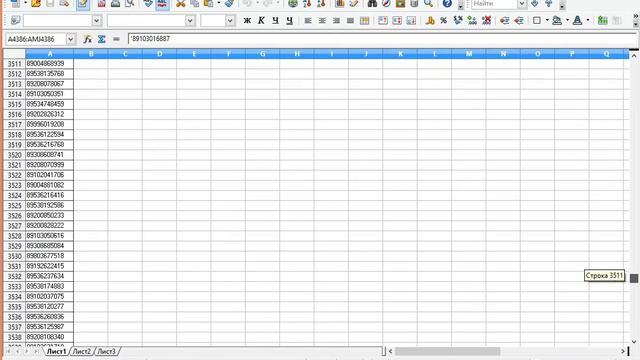The height and width of the screenshot is (360, 640).
Task: Toggle Italic К formatting
Action: (x=261, y=20)
